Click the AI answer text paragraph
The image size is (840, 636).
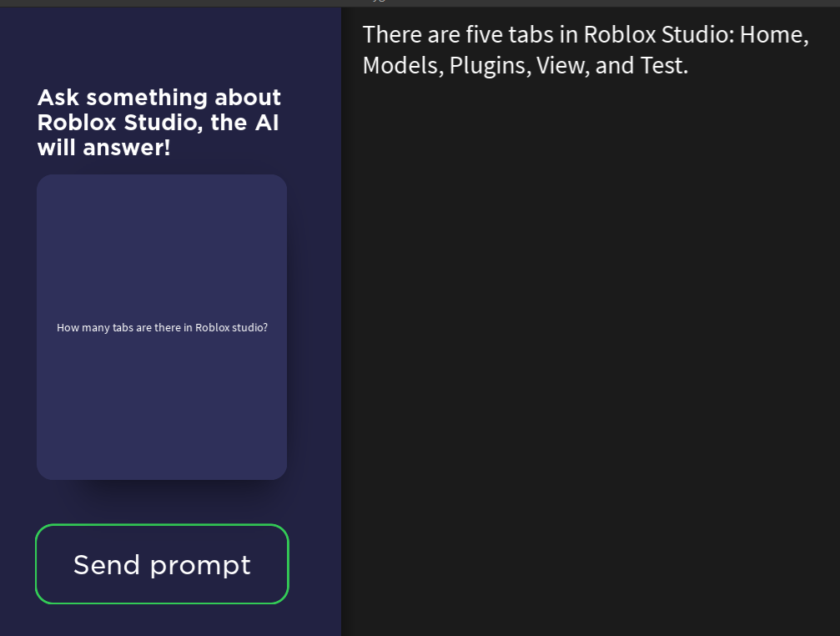[x=586, y=50]
